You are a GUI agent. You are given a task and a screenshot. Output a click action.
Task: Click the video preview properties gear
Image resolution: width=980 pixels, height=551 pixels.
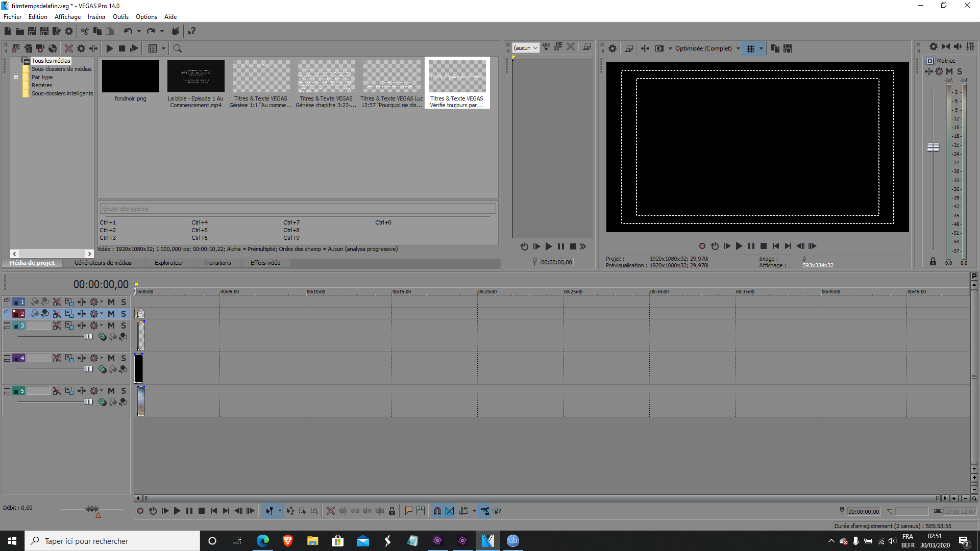pyautogui.click(x=612, y=48)
